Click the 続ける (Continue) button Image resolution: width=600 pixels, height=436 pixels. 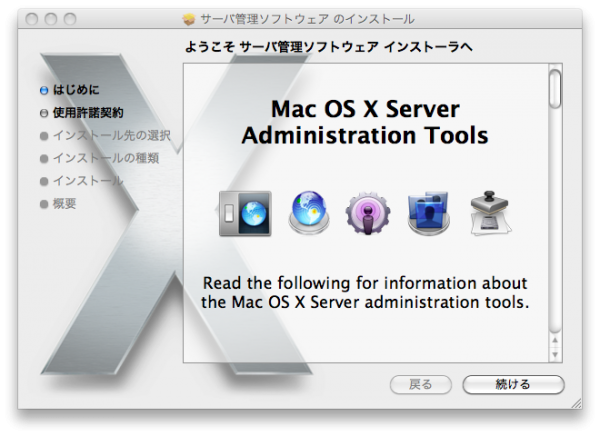(513, 384)
